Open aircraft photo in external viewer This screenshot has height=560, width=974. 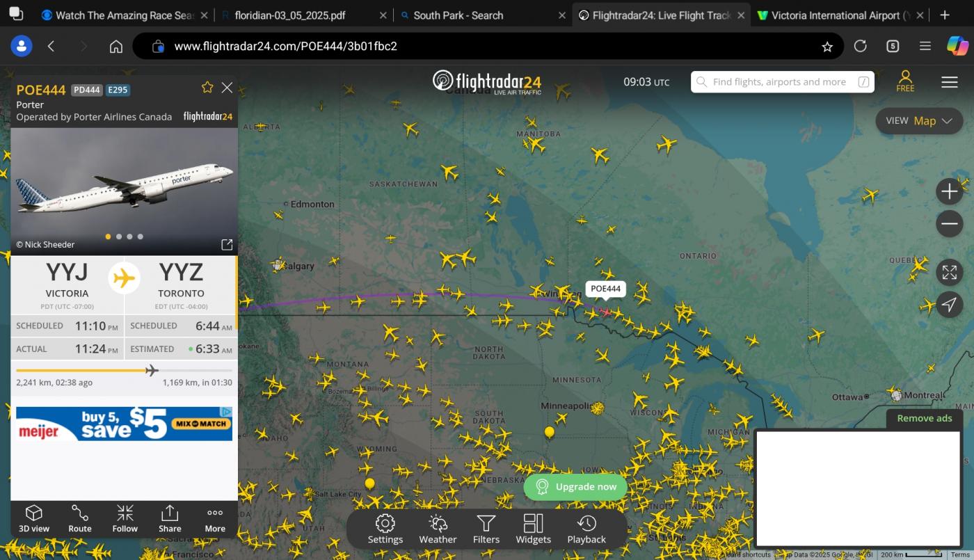227,245
